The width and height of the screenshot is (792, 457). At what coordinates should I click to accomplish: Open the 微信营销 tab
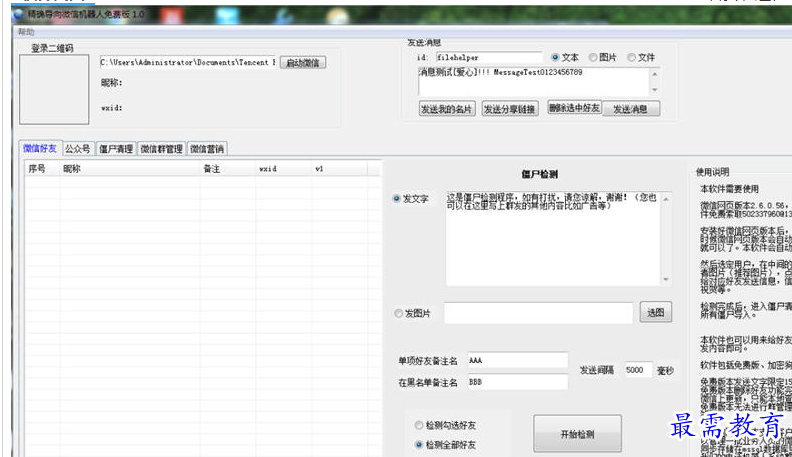(207, 148)
